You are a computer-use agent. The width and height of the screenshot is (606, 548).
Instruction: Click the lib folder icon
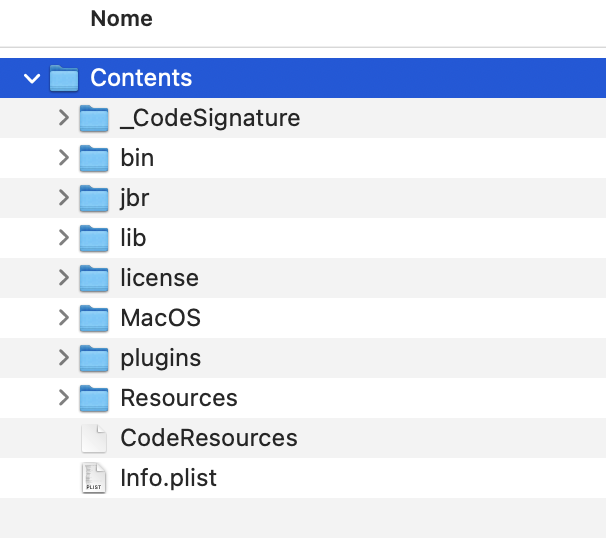coord(93,238)
